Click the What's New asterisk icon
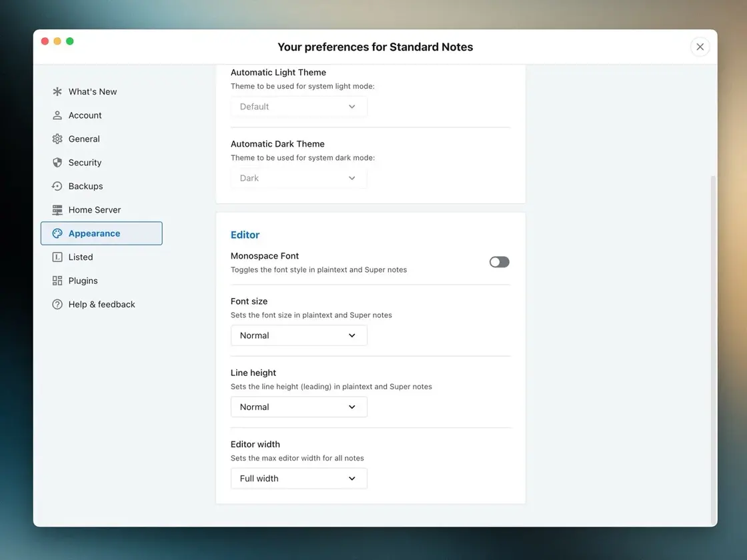The width and height of the screenshot is (747, 560). (x=57, y=91)
